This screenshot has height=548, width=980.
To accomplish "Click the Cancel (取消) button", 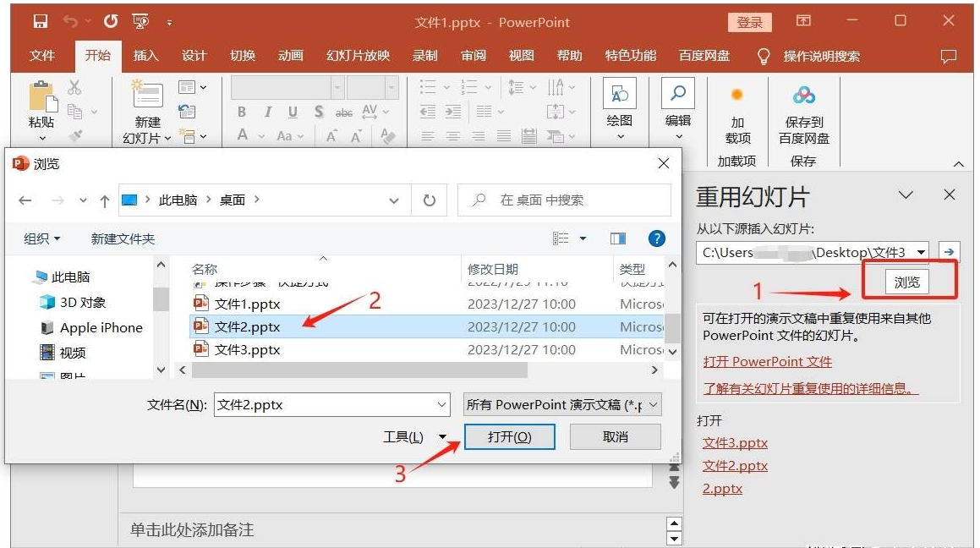I will (x=615, y=436).
